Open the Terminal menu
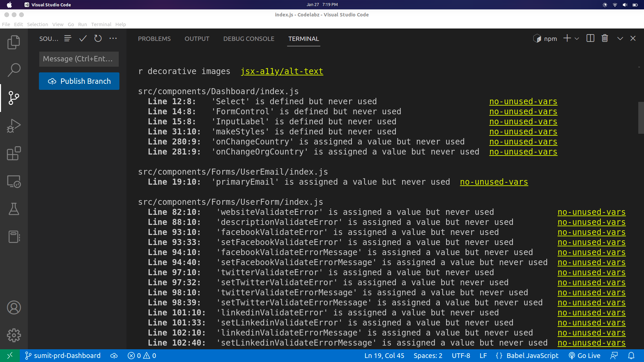The width and height of the screenshot is (644, 362). pos(101,24)
